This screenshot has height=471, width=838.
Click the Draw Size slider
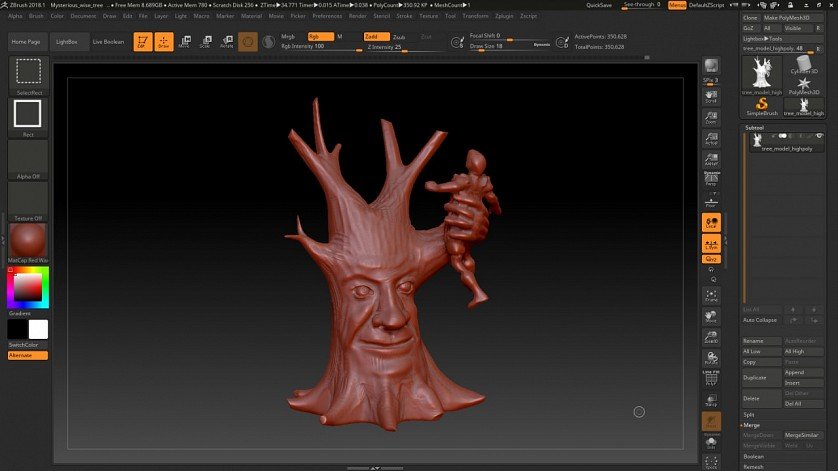click(x=509, y=47)
